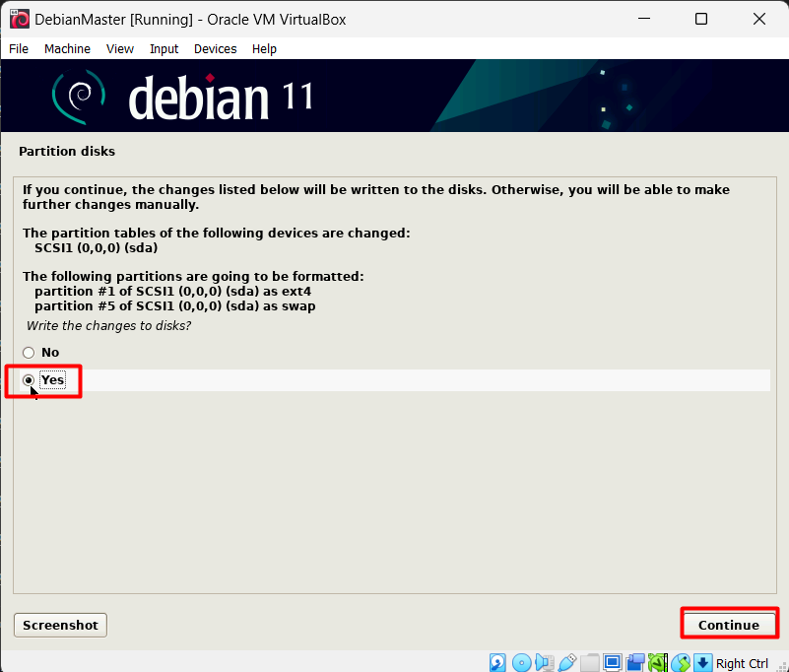The image size is (789, 672).
Task: Minimize the VirtualBox window
Action: tap(644, 19)
